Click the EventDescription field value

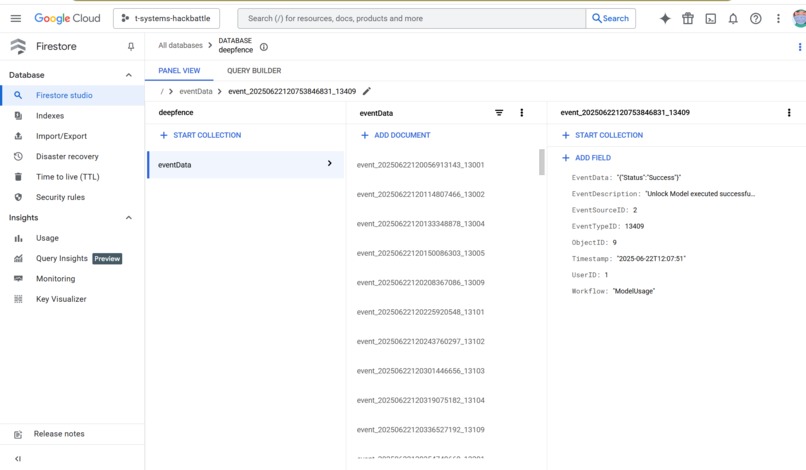[700, 194]
